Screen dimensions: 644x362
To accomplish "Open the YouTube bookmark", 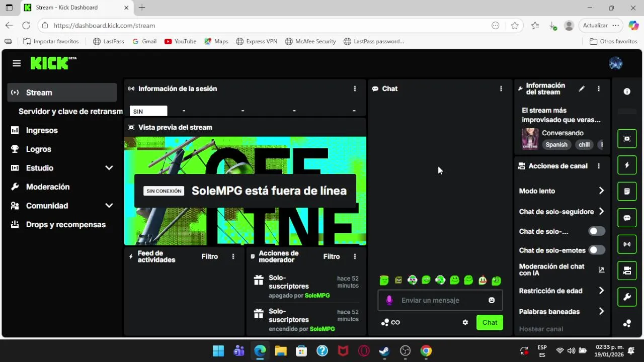I will 180,41.
